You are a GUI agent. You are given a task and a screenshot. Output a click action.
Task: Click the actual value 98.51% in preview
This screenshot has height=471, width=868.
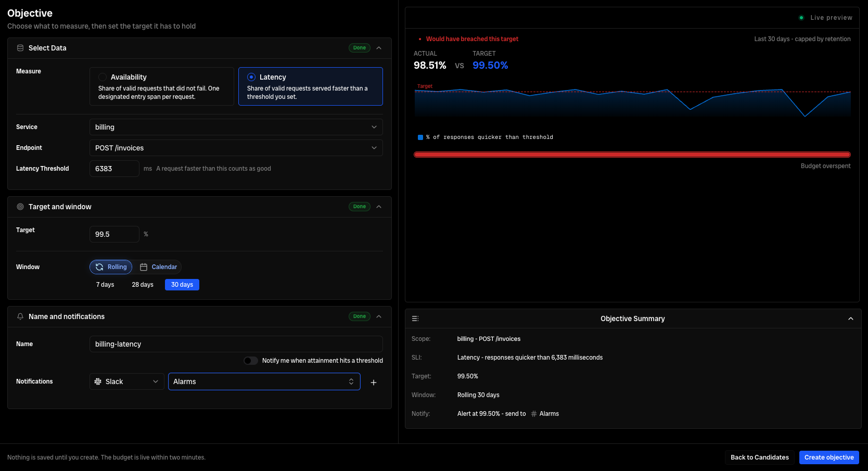[430, 65]
